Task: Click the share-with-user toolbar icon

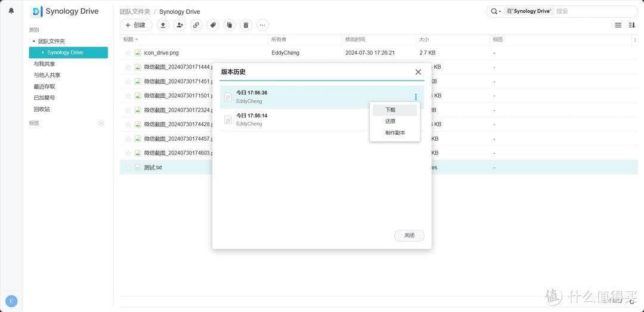Action: (179, 25)
